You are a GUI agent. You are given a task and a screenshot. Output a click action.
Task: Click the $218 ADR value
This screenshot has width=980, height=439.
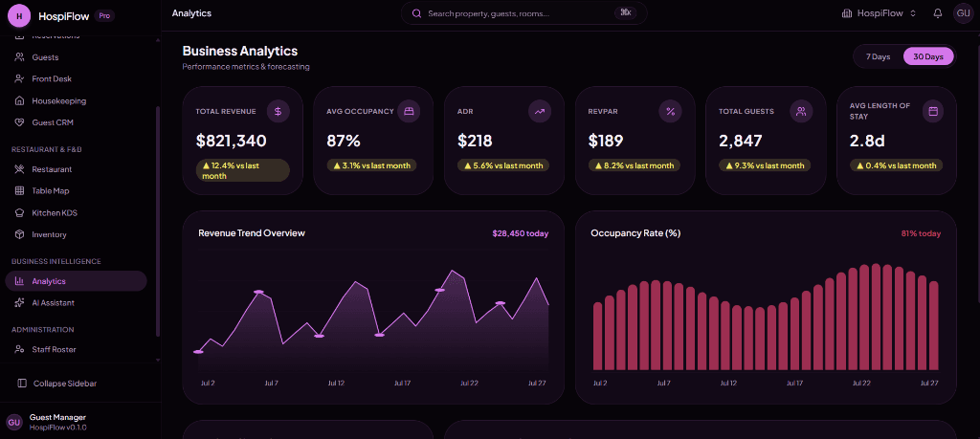point(475,142)
